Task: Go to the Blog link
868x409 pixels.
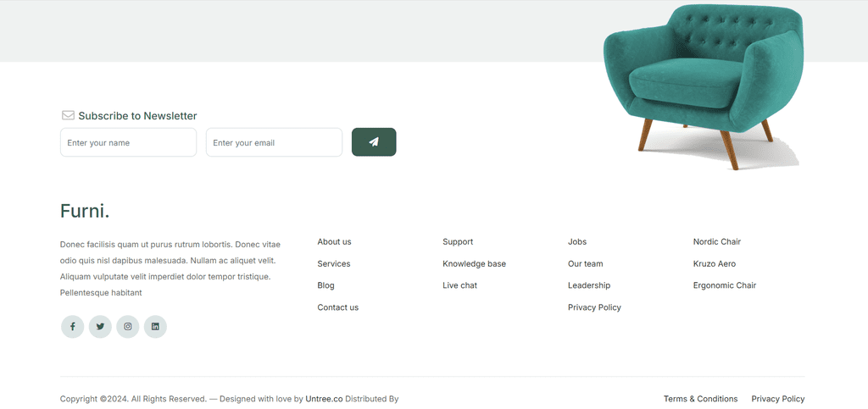Action: tap(326, 285)
